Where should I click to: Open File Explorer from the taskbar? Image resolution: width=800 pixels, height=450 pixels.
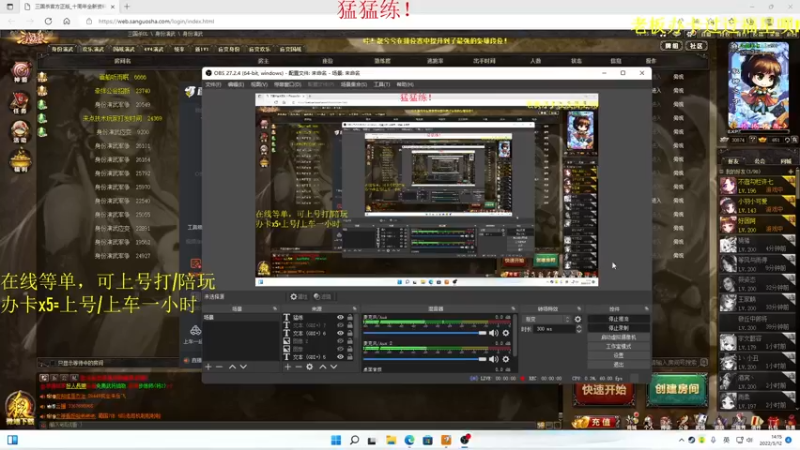pyautogui.click(x=391, y=440)
